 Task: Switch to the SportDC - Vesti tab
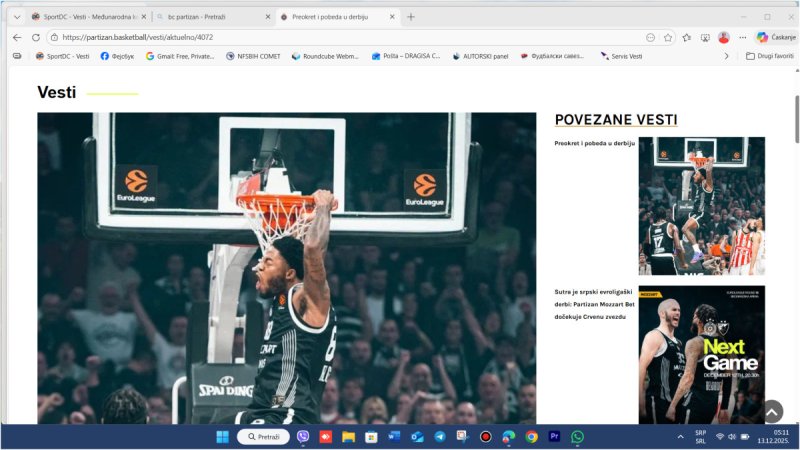tap(84, 17)
